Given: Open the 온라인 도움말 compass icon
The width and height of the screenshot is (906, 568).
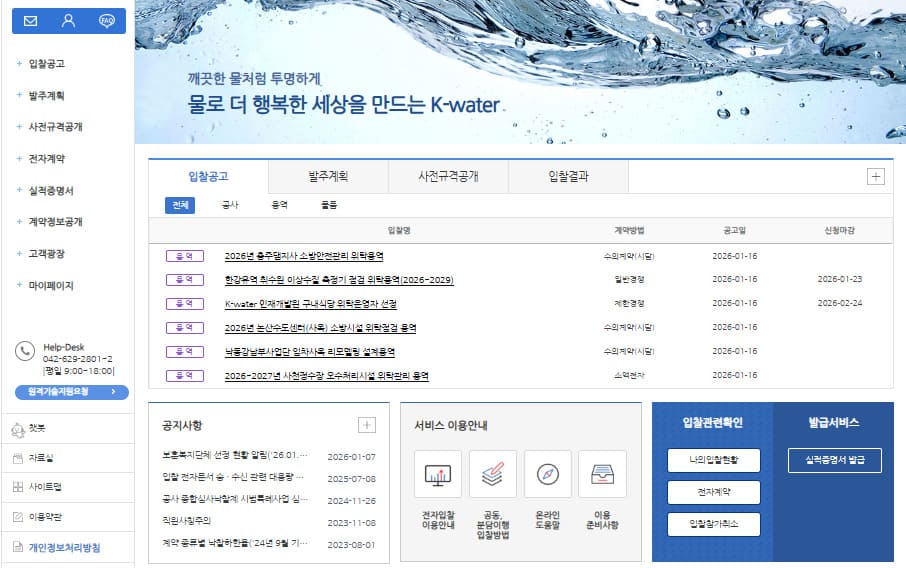Looking at the screenshot, I should pos(548,474).
